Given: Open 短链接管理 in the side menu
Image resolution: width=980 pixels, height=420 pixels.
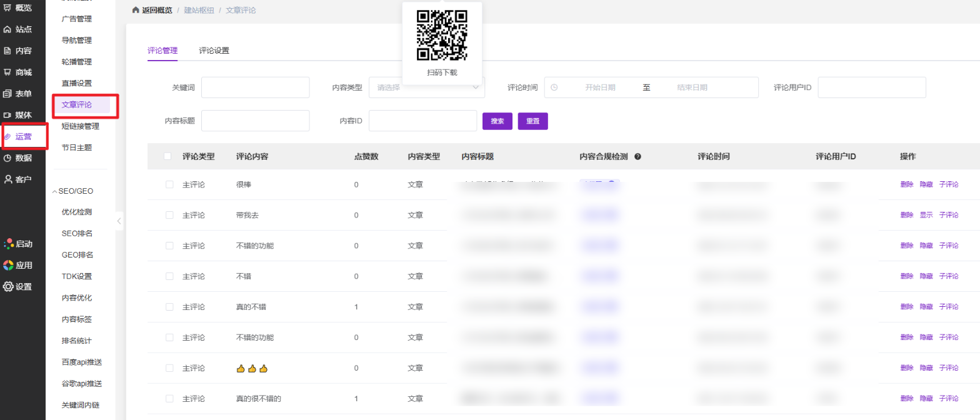Looking at the screenshot, I should [80, 126].
